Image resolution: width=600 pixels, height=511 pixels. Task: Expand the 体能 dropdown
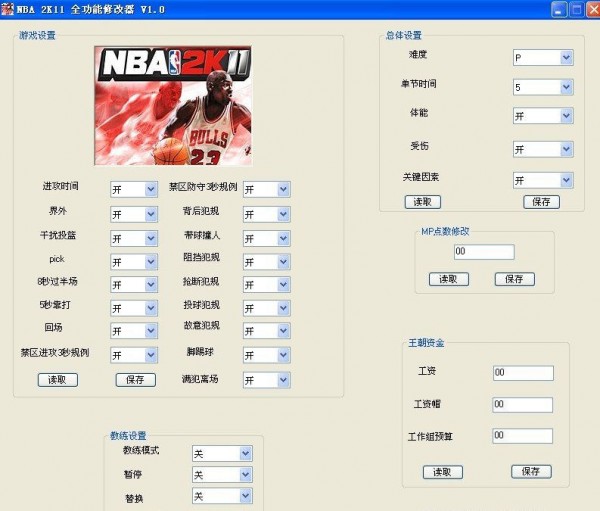pos(543,116)
